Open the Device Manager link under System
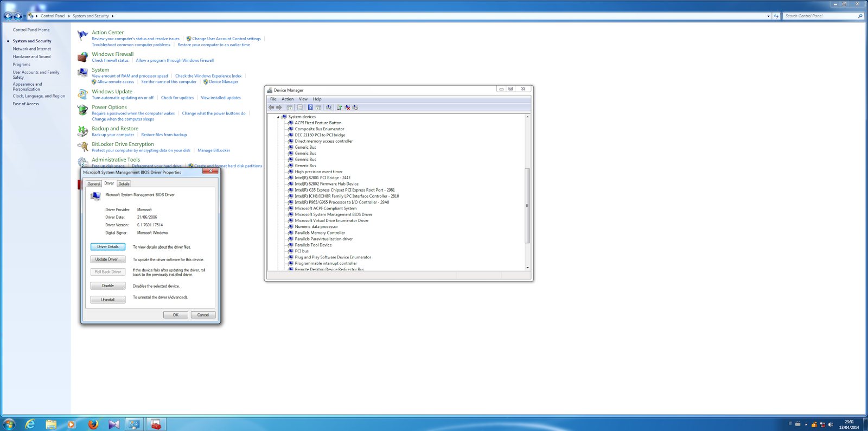 tap(224, 82)
